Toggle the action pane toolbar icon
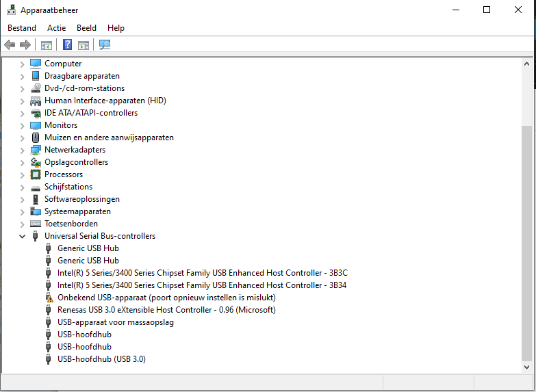 (x=83, y=45)
